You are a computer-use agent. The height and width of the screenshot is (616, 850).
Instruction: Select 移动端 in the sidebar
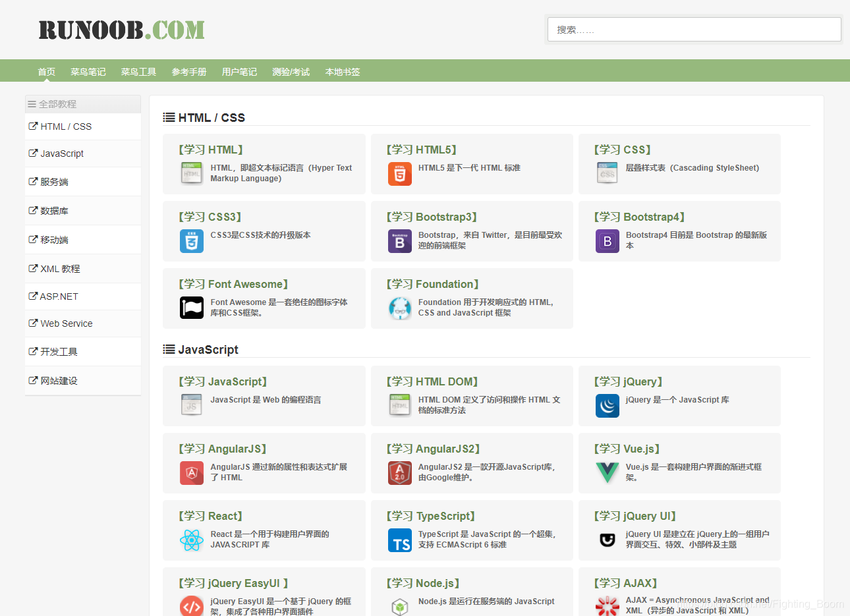[x=83, y=240]
